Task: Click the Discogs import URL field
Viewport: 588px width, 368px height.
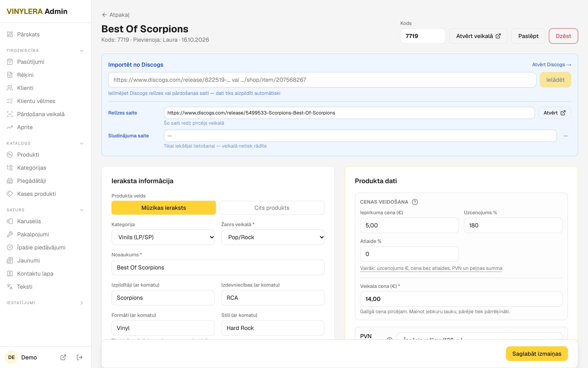Action: [322, 80]
